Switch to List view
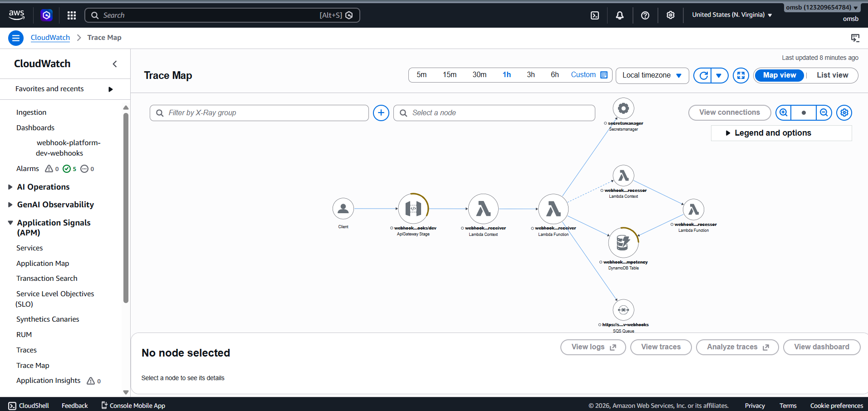The image size is (868, 411). tap(832, 75)
